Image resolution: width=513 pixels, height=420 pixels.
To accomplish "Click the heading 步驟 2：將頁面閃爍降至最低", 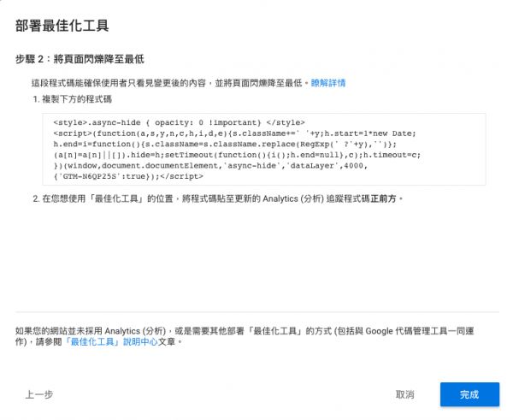I will (80, 59).
